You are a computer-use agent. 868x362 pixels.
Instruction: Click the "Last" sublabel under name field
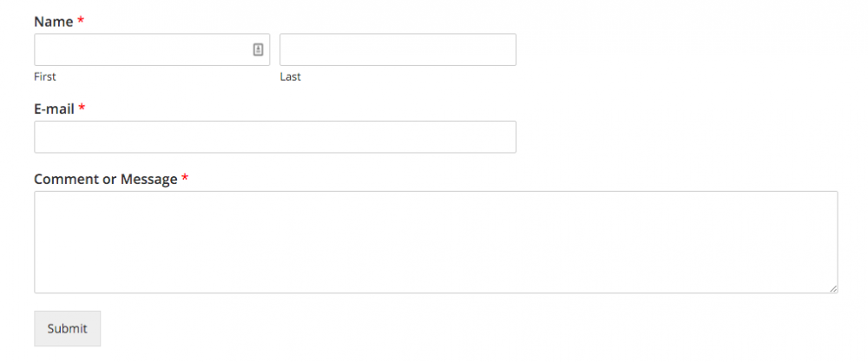pyautogui.click(x=290, y=76)
